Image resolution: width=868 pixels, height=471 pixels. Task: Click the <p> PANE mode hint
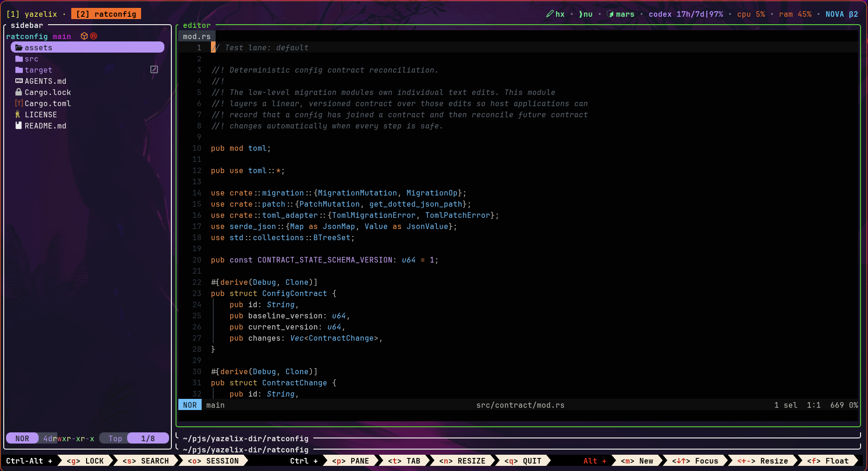tap(351, 461)
